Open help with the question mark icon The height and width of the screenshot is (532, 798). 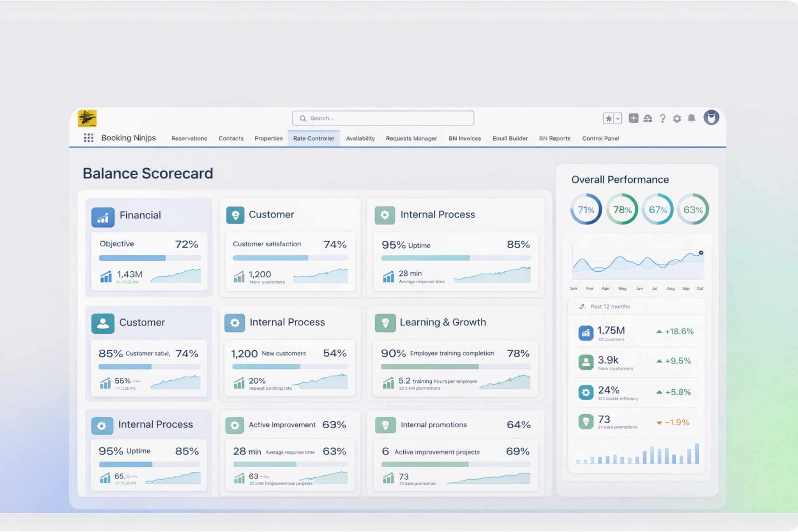pos(662,118)
